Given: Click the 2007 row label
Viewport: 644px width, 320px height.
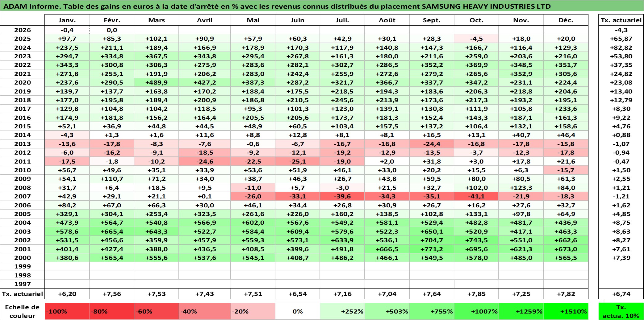Looking at the screenshot, I should [x=23, y=196].
